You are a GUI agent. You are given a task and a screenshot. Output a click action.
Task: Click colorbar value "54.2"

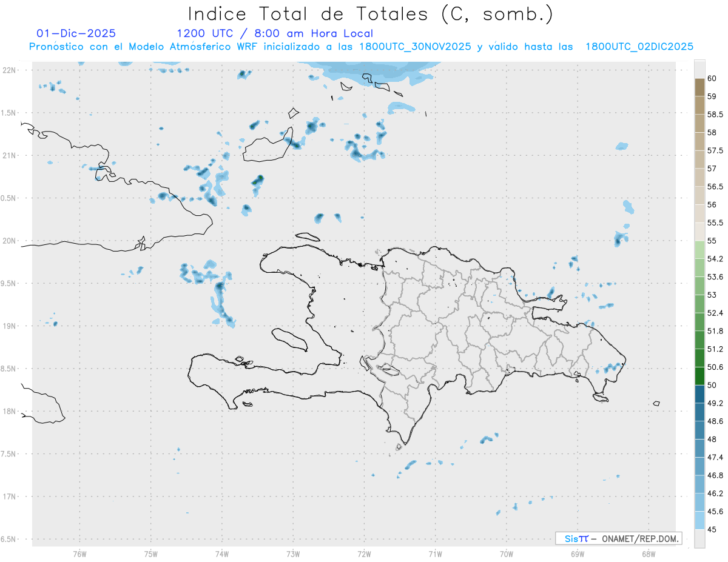tap(715, 259)
